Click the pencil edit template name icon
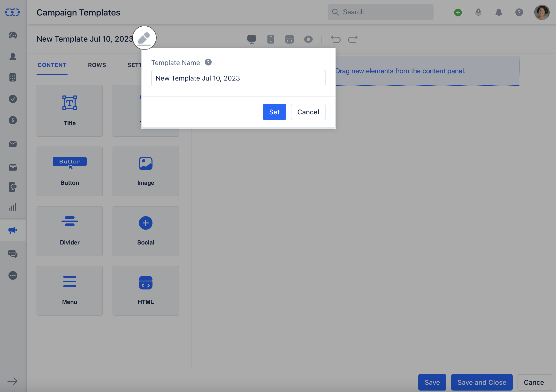Image resolution: width=556 pixels, height=392 pixels. pos(144,38)
